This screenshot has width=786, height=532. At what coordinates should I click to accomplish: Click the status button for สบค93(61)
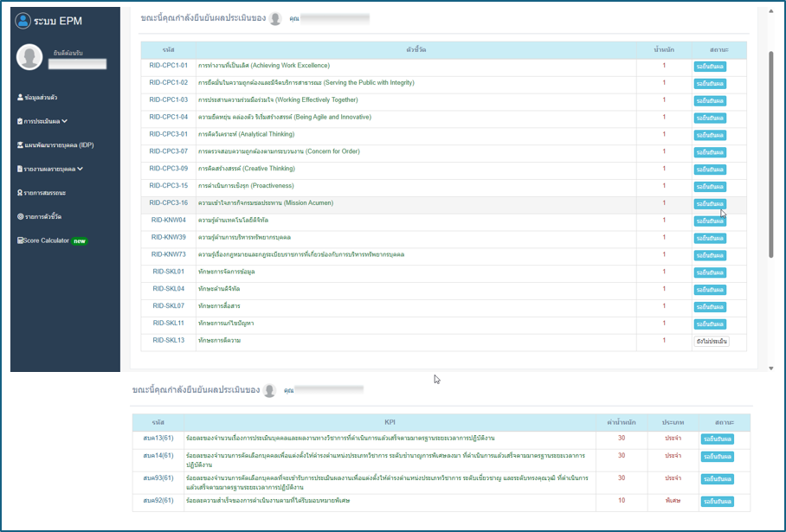tap(718, 479)
